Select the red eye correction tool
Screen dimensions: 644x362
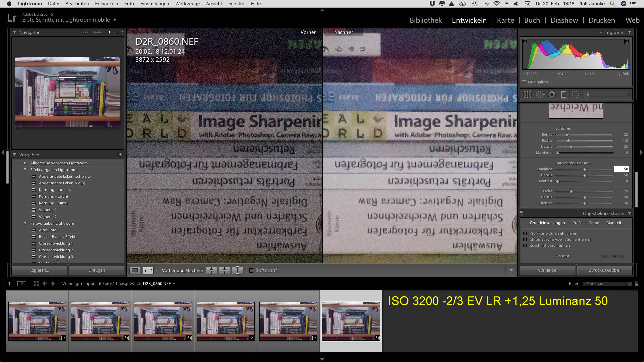tap(552, 95)
